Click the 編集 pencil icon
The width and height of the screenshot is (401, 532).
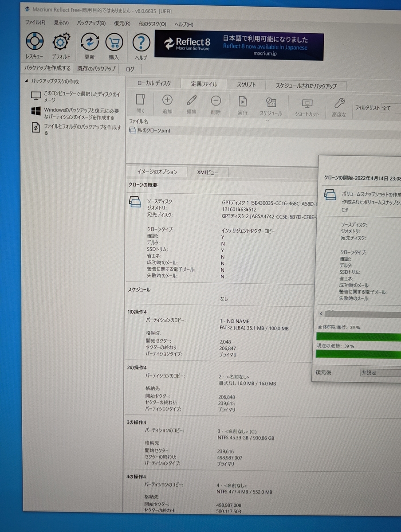coord(191,101)
